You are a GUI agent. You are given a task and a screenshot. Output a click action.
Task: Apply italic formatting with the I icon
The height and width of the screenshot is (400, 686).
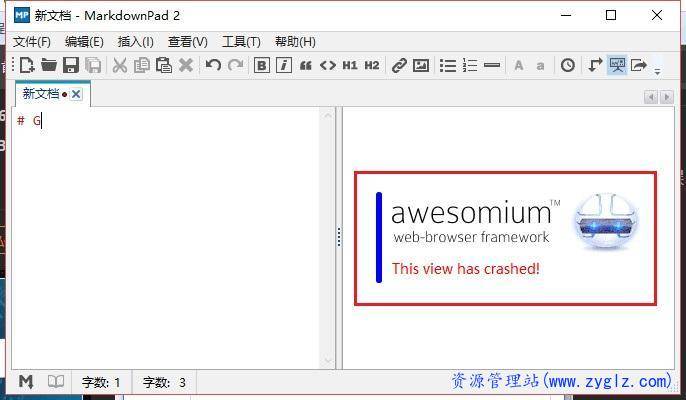tap(284, 66)
